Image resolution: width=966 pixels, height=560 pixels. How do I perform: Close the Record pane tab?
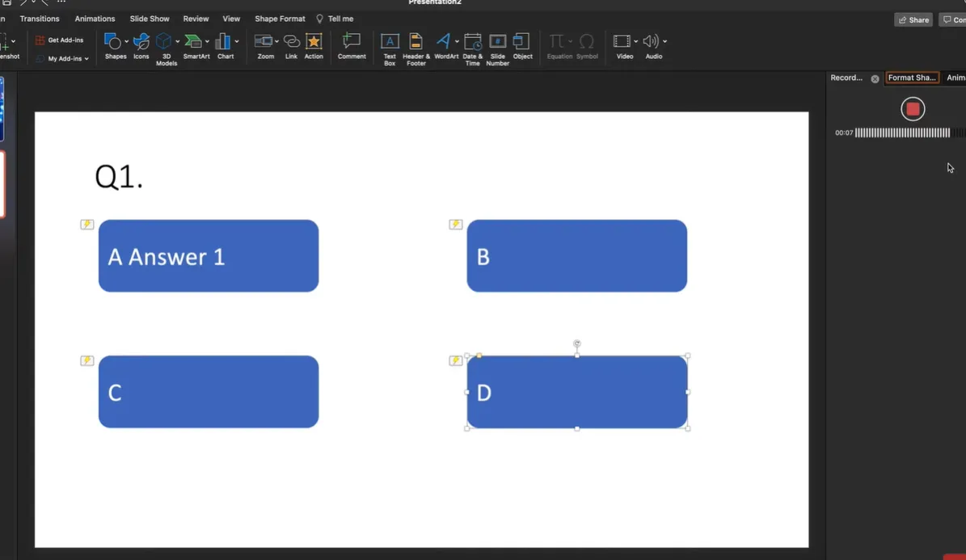[x=875, y=78]
